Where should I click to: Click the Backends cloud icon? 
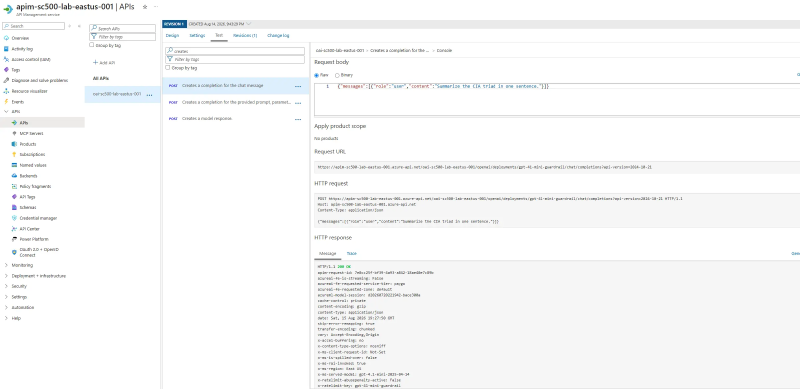[x=14, y=176]
